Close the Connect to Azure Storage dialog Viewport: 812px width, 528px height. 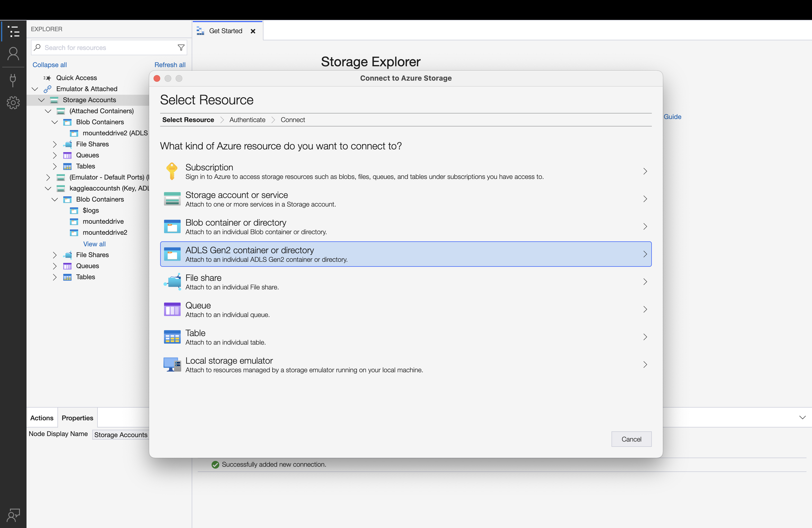pos(157,78)
